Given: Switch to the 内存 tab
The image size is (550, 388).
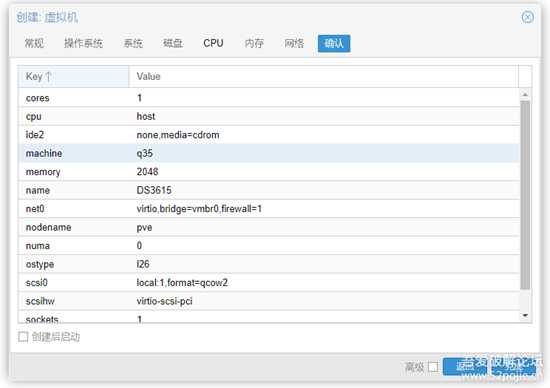Looking at the screenshot, I should tap(254, 44).
